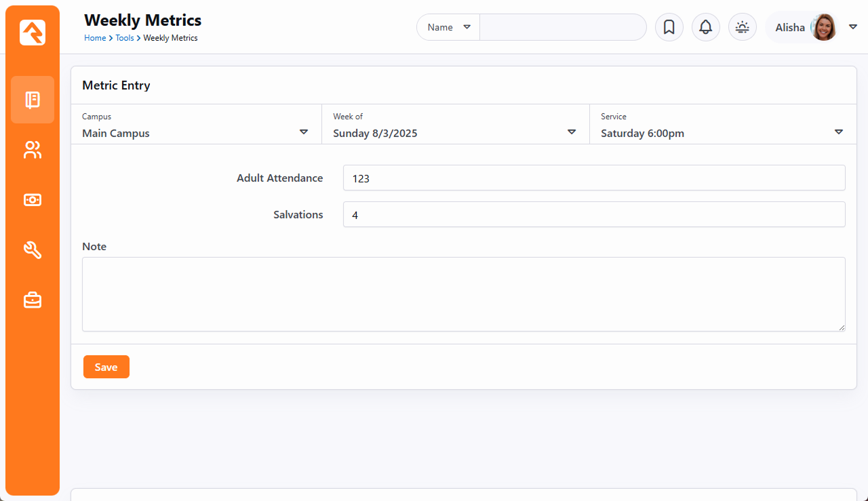Open the Name search type dropdown
The image size is (868, 501).
(x=448, y=27)
